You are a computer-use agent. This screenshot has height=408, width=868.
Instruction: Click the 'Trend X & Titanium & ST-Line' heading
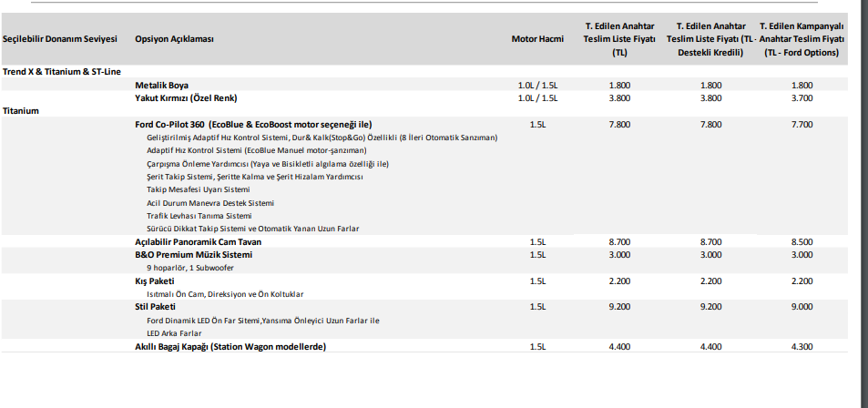62,71
